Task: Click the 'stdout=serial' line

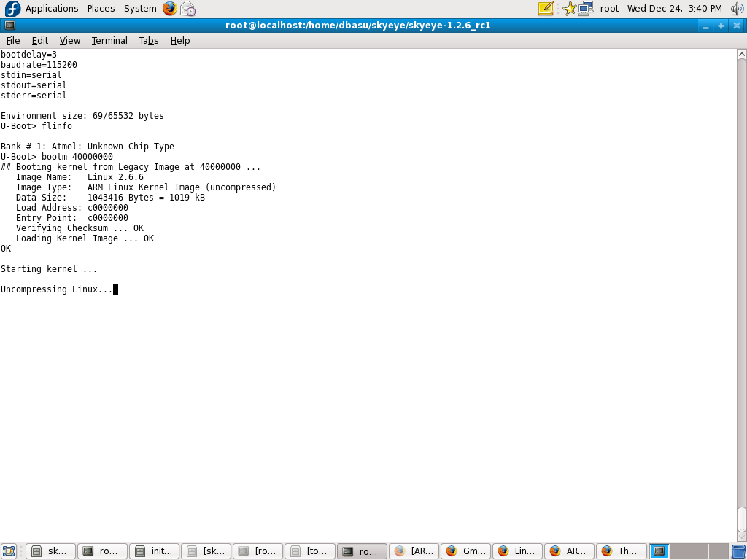Action: pyautogui.click(x=34, y=85)
